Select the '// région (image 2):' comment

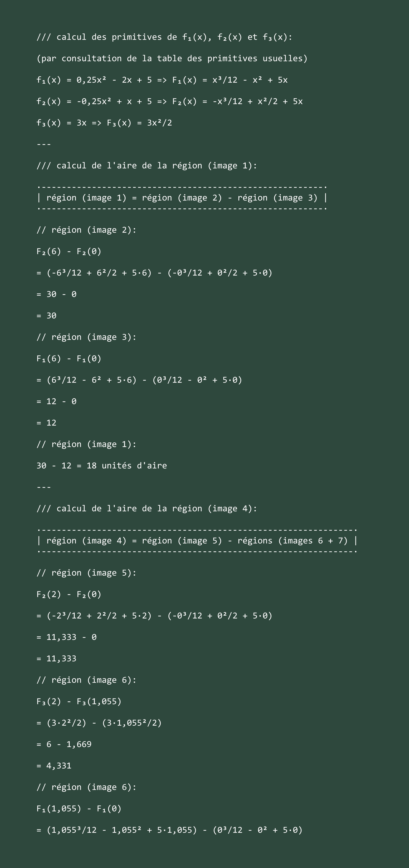tap(87, 230)
